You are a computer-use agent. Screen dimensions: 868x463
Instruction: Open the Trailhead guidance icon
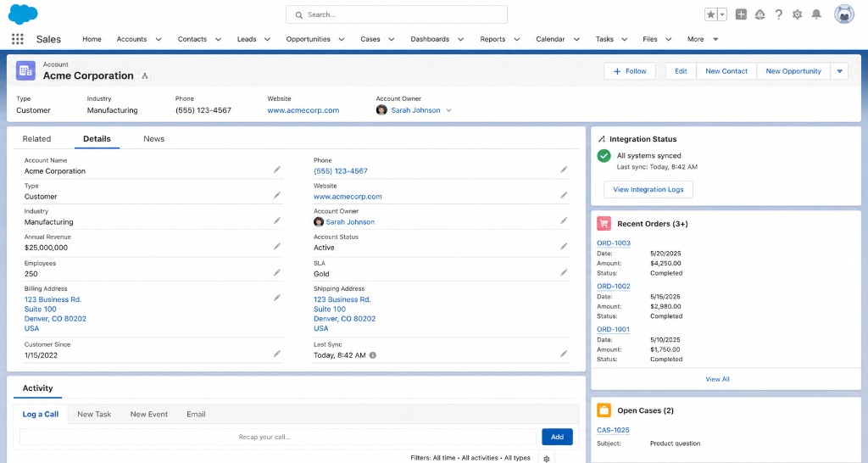(x=760, y=15)
